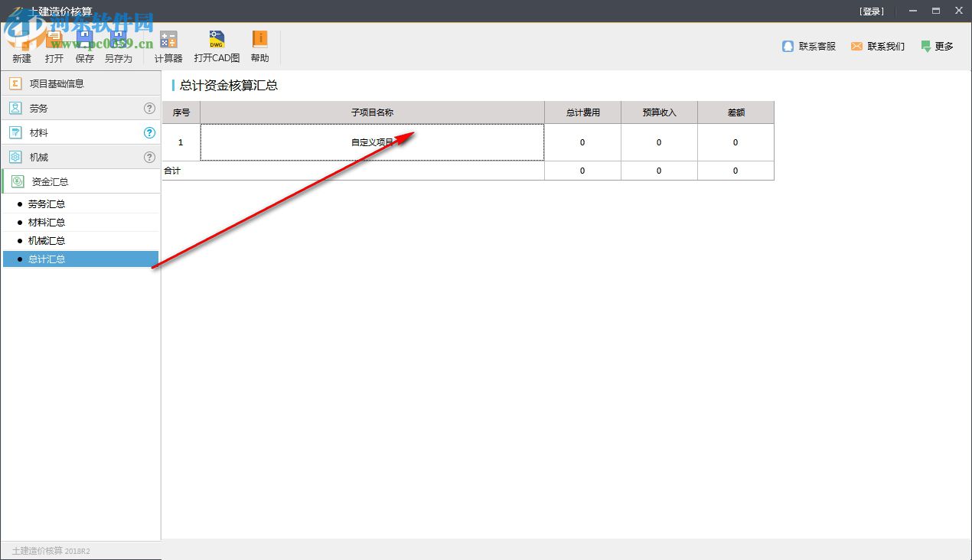
Task: Click the 登录 login link
Action: click(872, 11)
